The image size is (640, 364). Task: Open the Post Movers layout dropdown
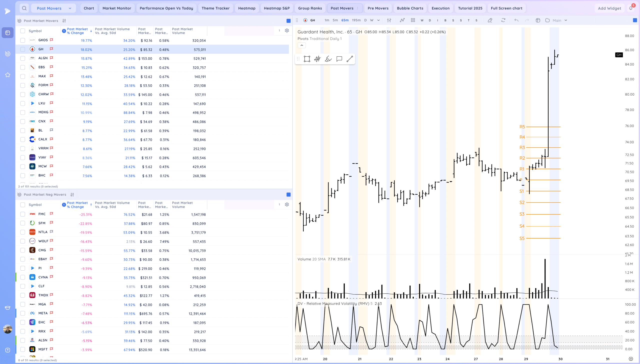point(53,8)
